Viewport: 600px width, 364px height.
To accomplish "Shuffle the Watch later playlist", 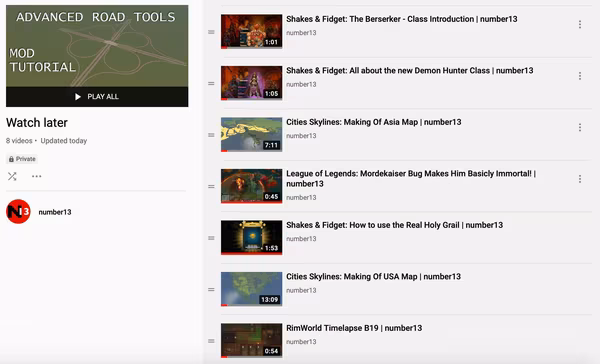I will pos(12,176).
